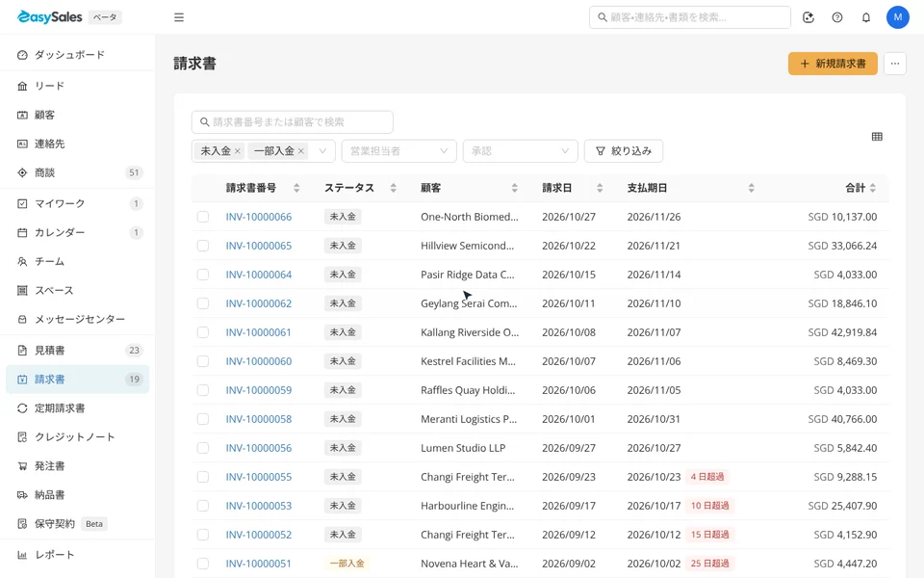Remove the 未入金 filter tag
The width and height of the screenshot is (924, 578).
[238, 151]
